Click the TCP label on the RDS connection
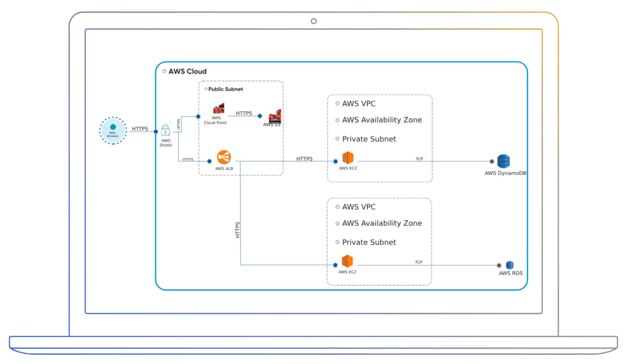 pyautogui.click(x=419, y=262)
